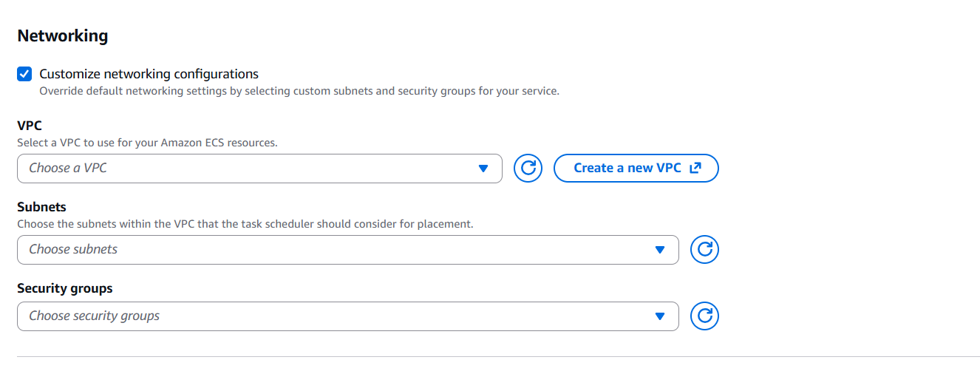Click the subnets placement description text
Screen dimensions: 980x374
click(245, 223)
